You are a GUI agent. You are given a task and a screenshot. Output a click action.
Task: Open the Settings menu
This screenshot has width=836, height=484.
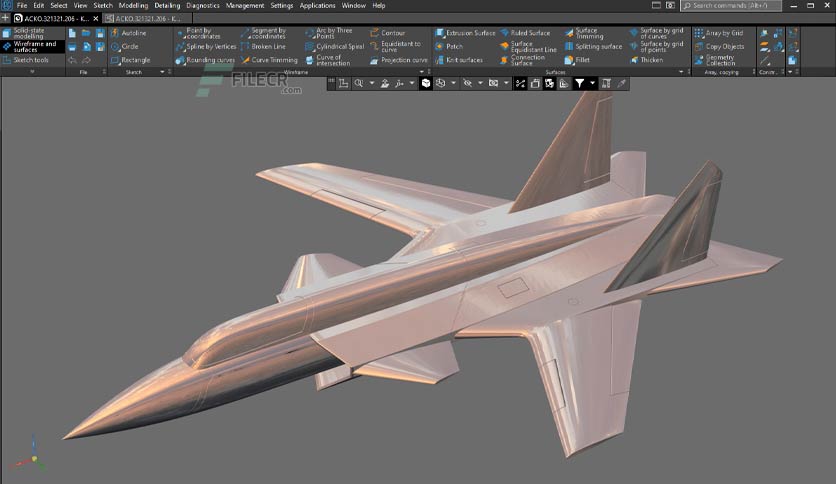pyautogui.click(x=282, y=5)
